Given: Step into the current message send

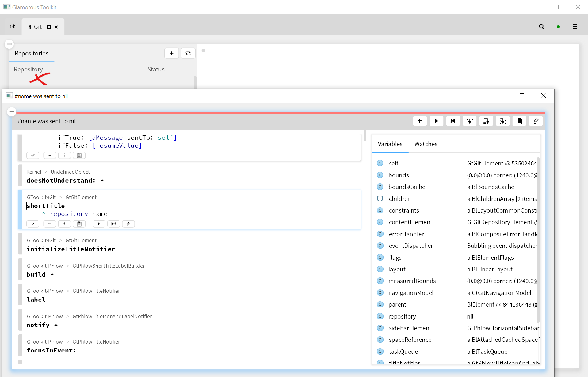Looking at the screenshot, I should [x=469, y=121].
